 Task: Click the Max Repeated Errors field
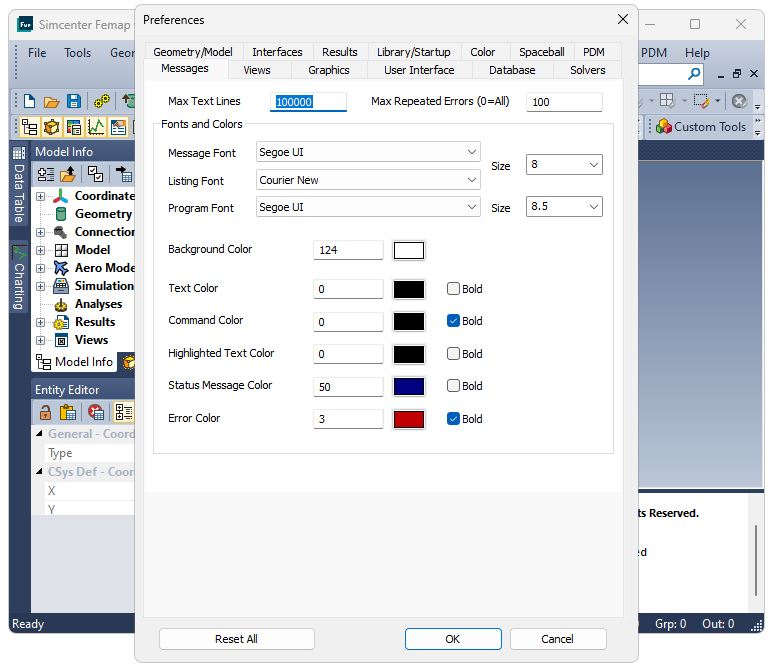(x=564, y=102)
